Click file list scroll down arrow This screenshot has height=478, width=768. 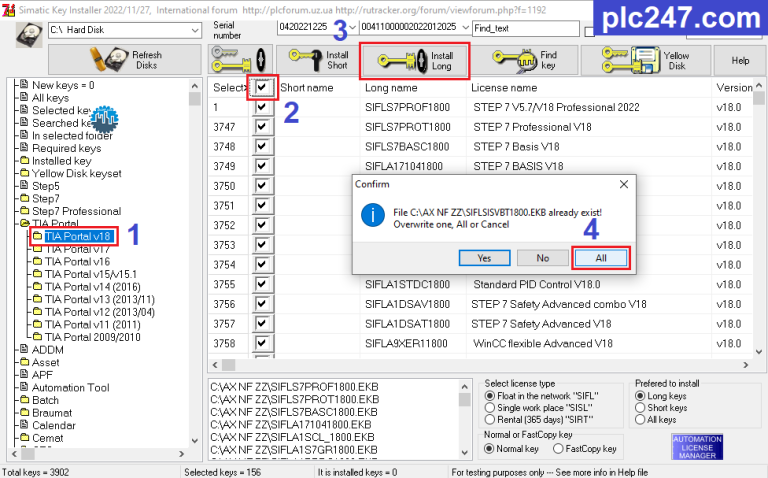point(465,453)
